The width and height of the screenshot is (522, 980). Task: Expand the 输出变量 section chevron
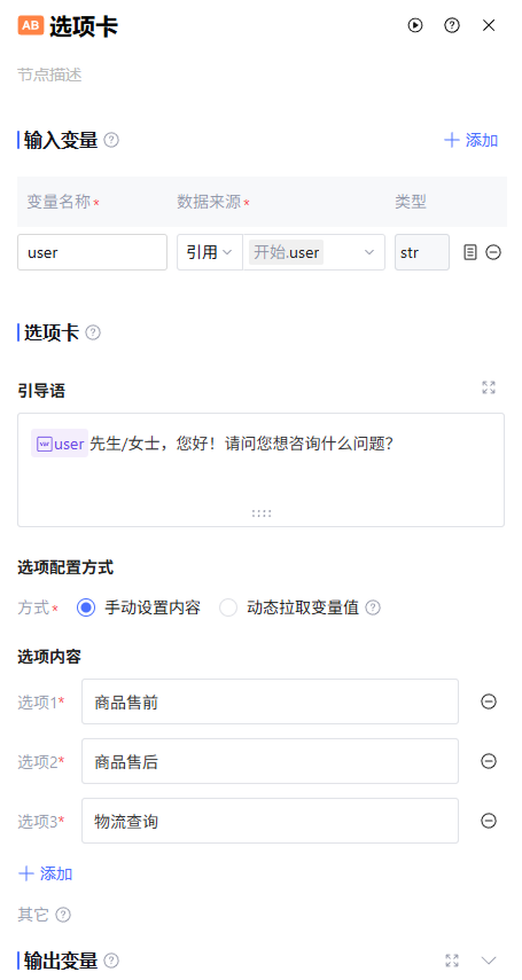488,960
